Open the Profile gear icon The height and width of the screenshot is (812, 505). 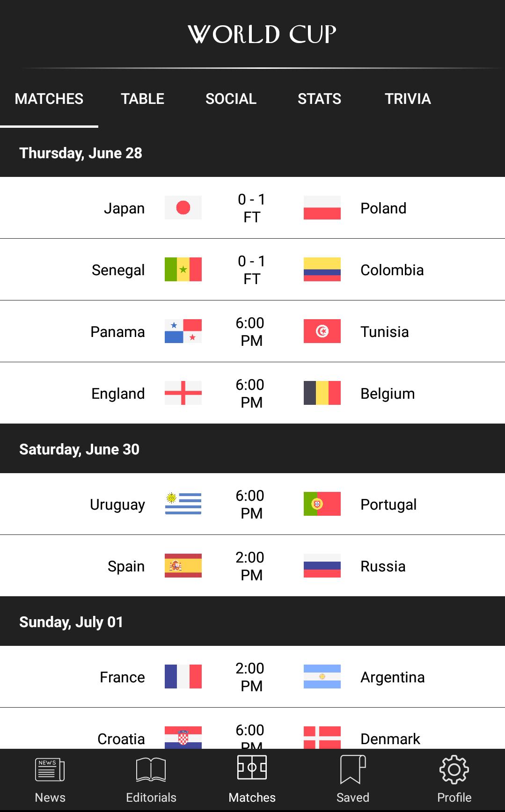454,770
